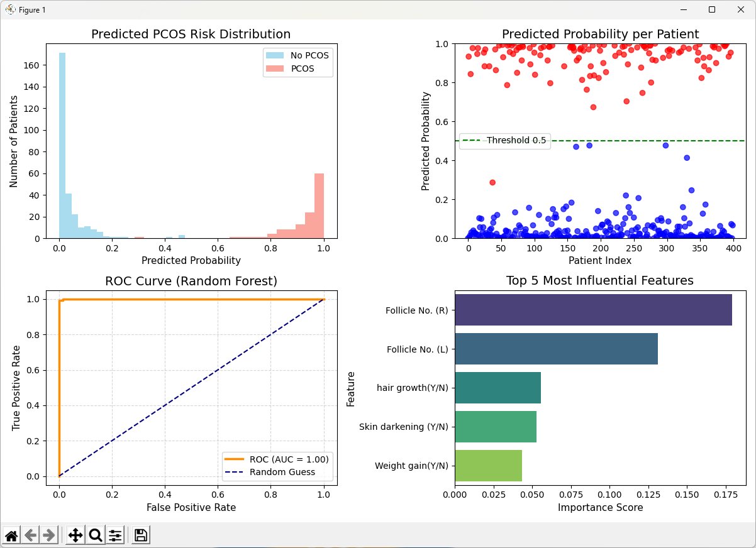The height and width of the screenshot is (548, 756).
Task: Go forward to the next view
Action: 49,535
